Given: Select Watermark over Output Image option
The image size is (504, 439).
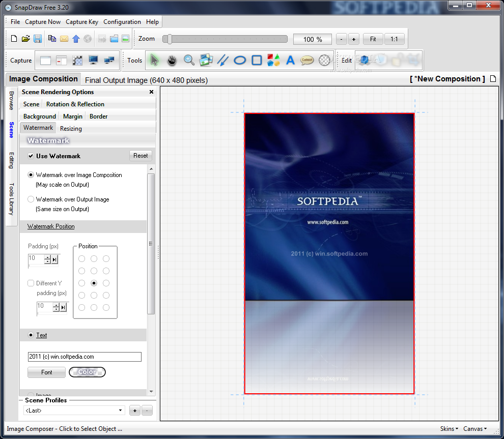Looking at the screenshot, I should click(x=31, y=199).
